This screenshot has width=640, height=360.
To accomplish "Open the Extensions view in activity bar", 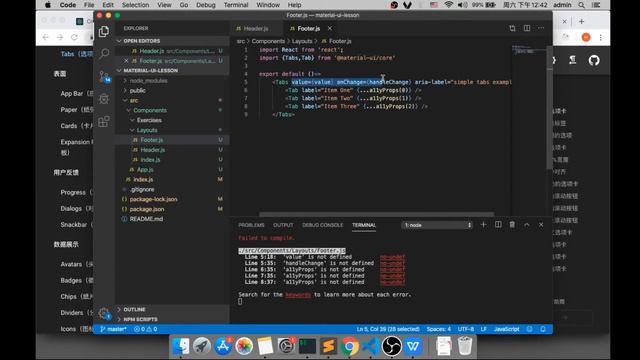I will pos(104,121).
